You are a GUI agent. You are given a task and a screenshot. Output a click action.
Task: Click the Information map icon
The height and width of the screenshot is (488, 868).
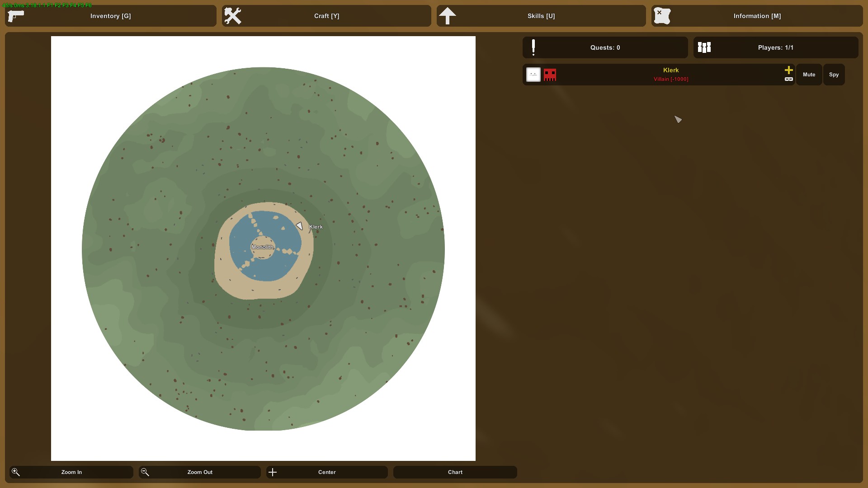click(662, 16)
